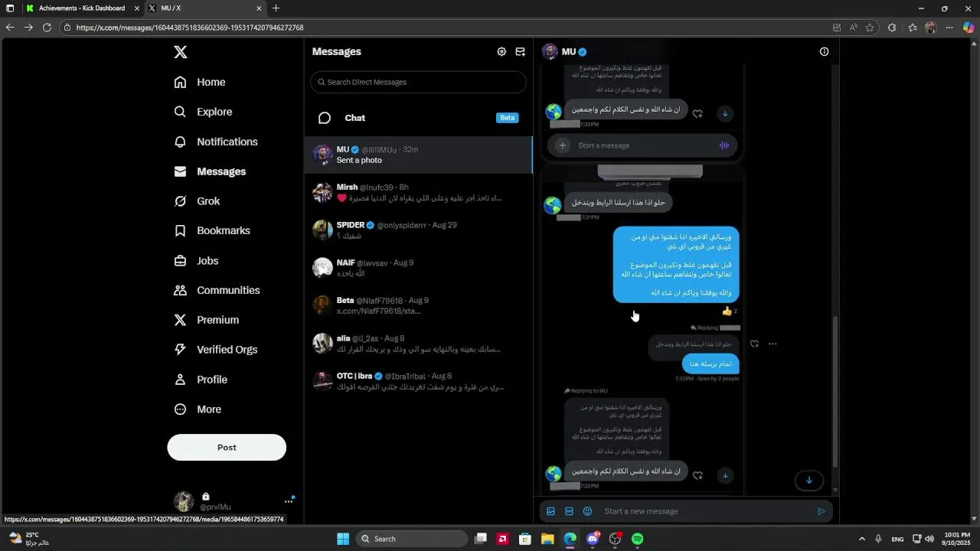Go to Home in the sidebar

[200, 82]
